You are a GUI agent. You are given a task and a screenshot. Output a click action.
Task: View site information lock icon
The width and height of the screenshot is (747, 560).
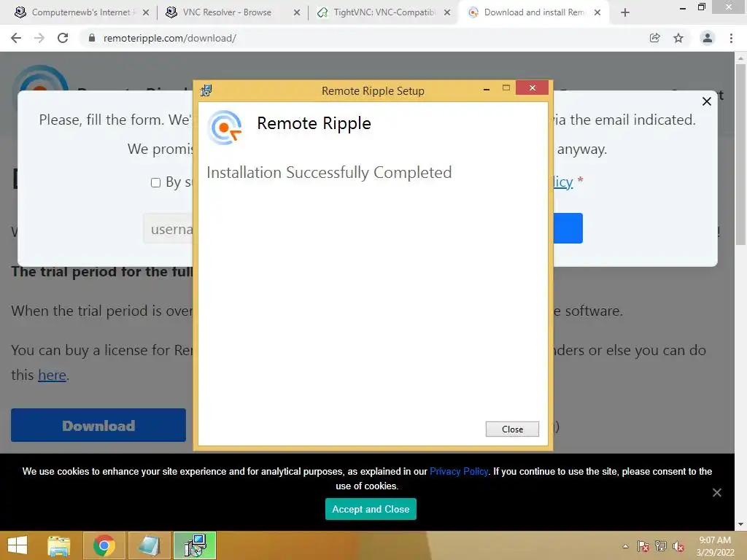92,38
